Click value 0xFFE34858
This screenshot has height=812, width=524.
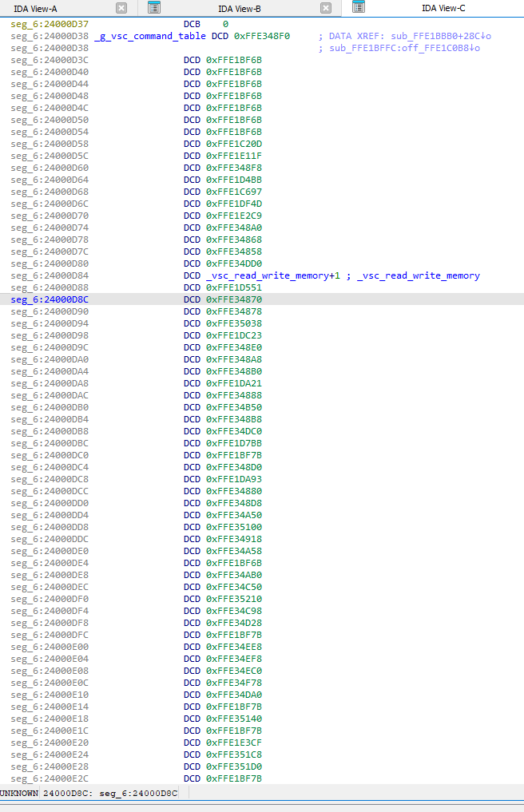(x=234, y=252)
